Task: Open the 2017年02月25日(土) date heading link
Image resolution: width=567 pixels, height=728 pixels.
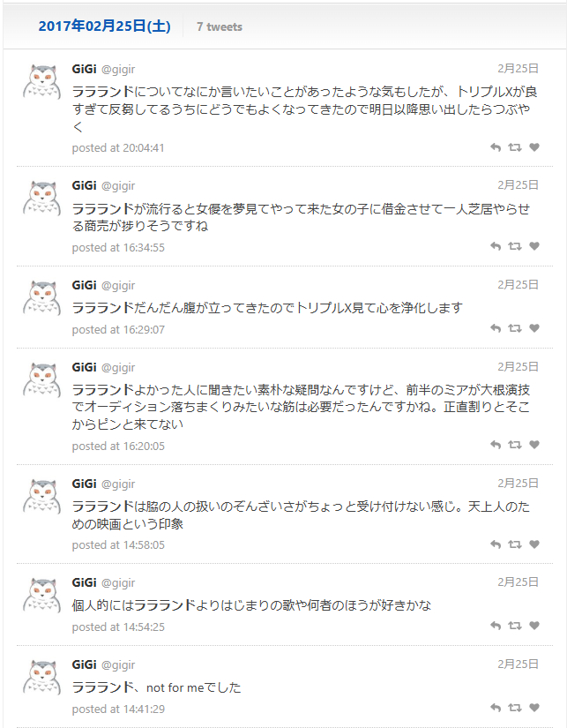Action: coord(104,26)
